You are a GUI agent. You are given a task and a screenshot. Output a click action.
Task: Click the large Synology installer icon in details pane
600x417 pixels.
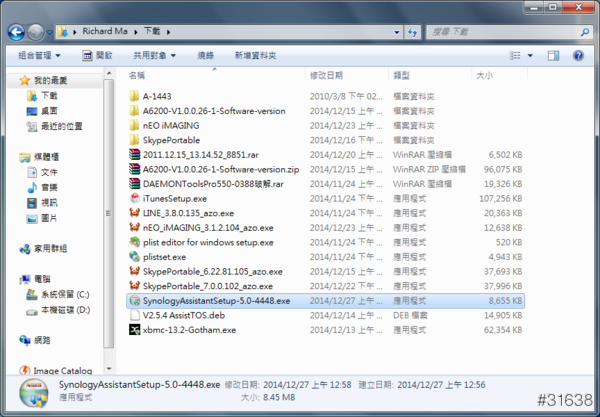(34, 393)
